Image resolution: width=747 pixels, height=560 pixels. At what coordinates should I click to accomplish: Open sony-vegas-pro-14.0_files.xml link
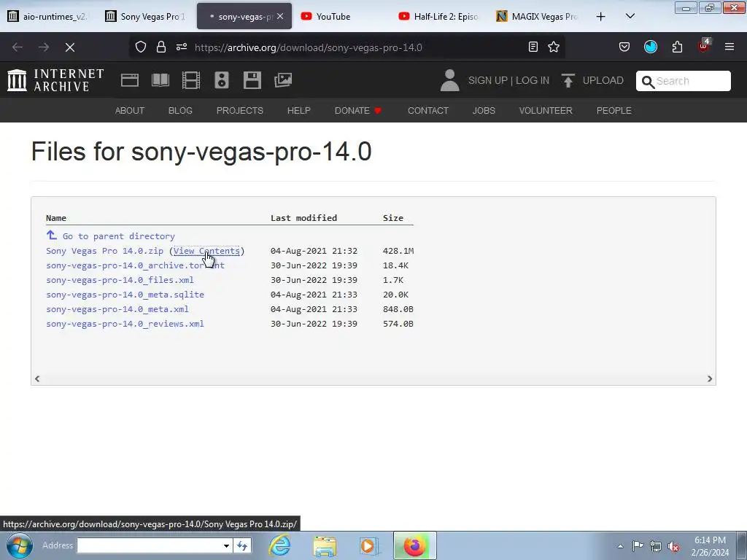[120, 280]
